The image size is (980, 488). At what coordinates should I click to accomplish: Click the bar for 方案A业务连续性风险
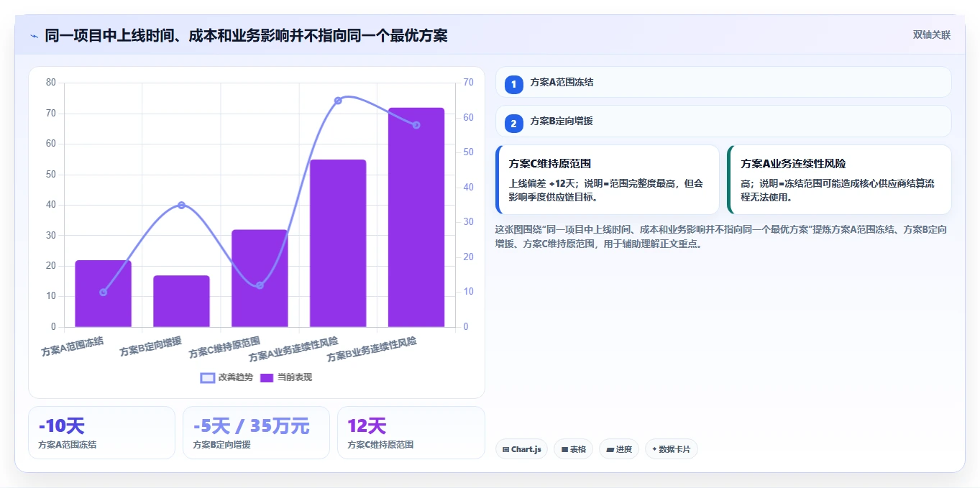[338, 244]
